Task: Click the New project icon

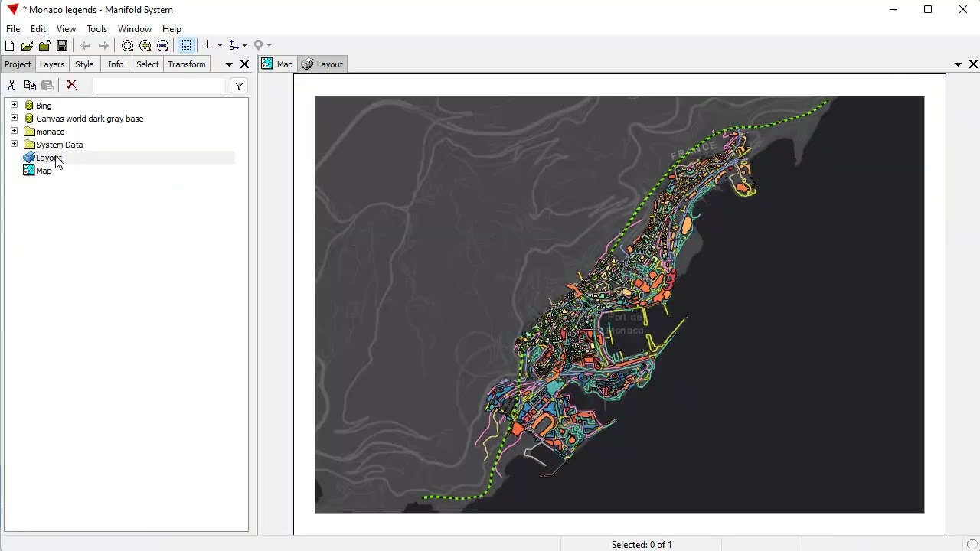Action: 9,46
